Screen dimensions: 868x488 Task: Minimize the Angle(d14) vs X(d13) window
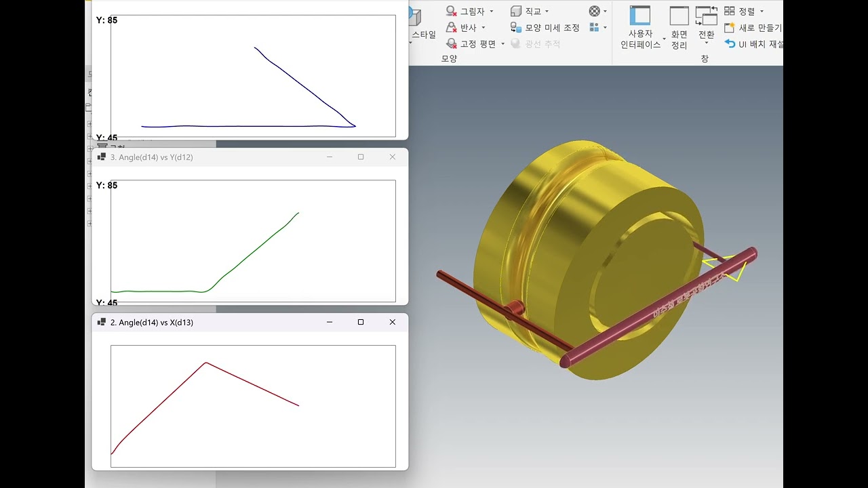click(330, 323)
